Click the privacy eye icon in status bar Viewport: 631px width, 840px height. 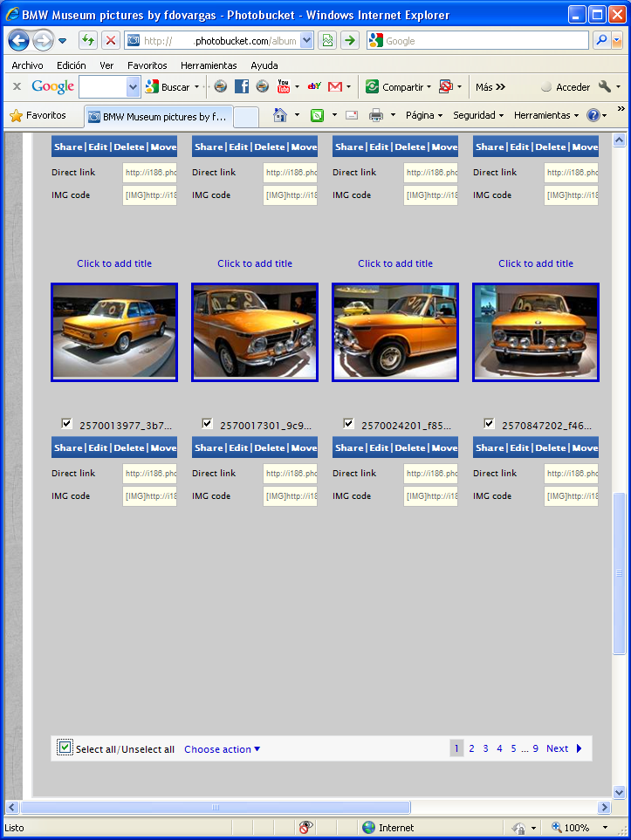[x=305, y=827]
